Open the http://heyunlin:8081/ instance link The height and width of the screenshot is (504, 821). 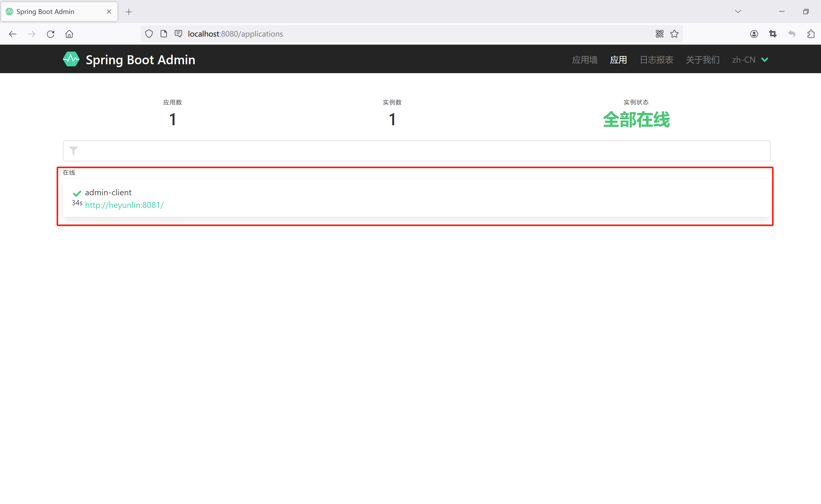coord(124,205)
